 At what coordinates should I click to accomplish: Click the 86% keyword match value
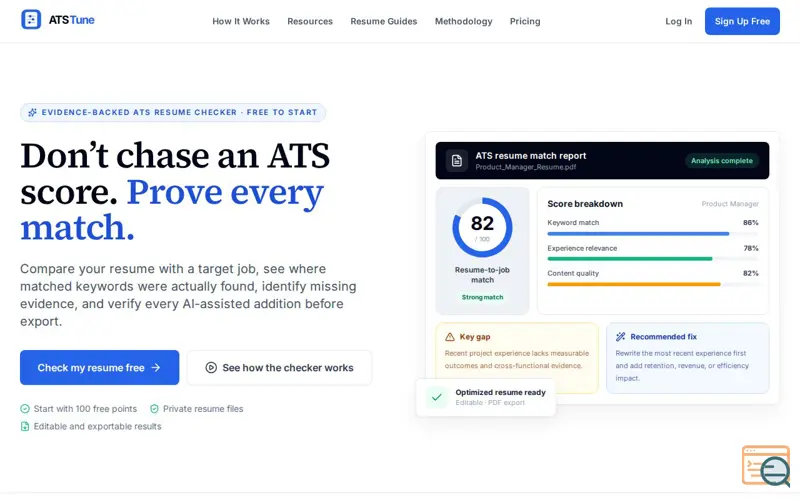(751, 222)
